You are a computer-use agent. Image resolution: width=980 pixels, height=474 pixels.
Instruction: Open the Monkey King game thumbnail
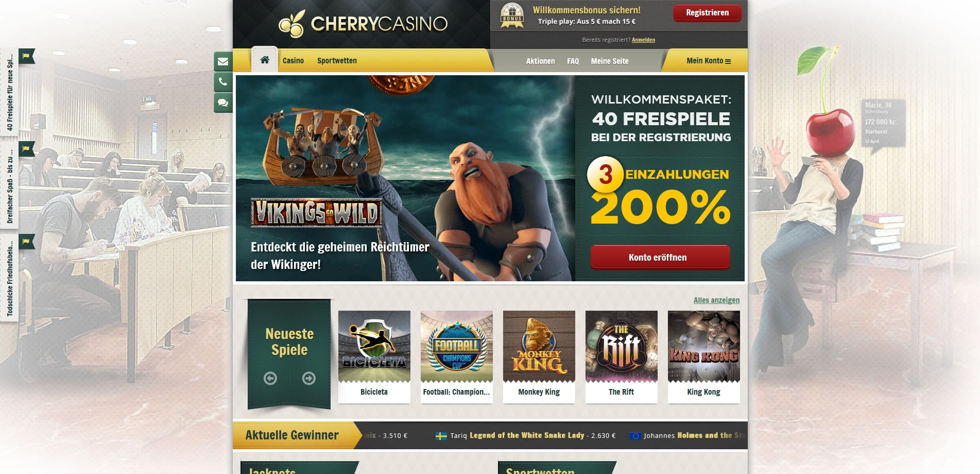click(539, 357)
